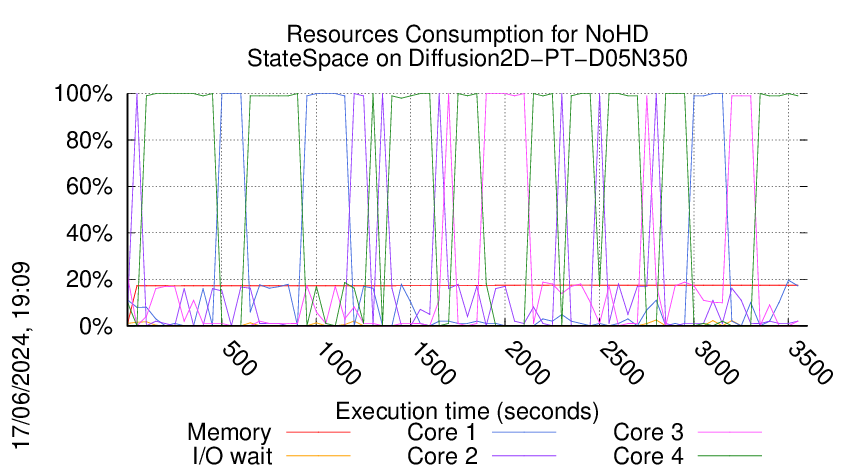The height and width of the screenshot is (475, 850).
Task: Click the 20% y-axis label
Action: point(89,280)
